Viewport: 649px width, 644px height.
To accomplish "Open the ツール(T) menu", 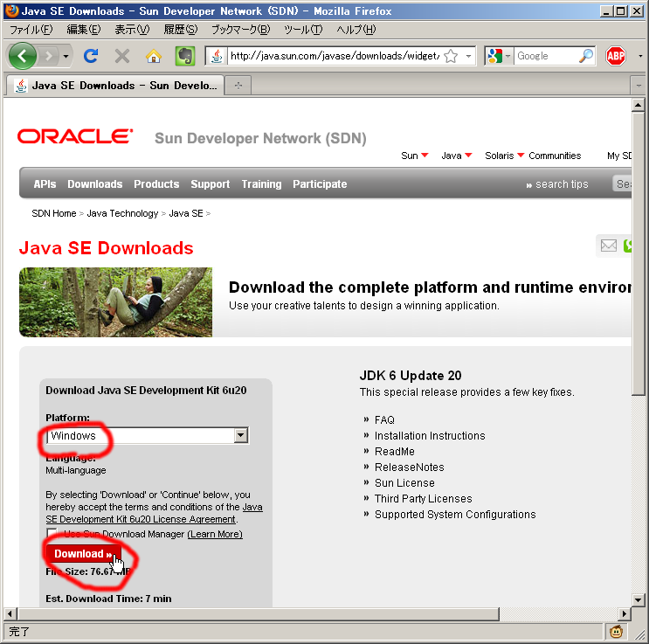I will pos(303,30).
